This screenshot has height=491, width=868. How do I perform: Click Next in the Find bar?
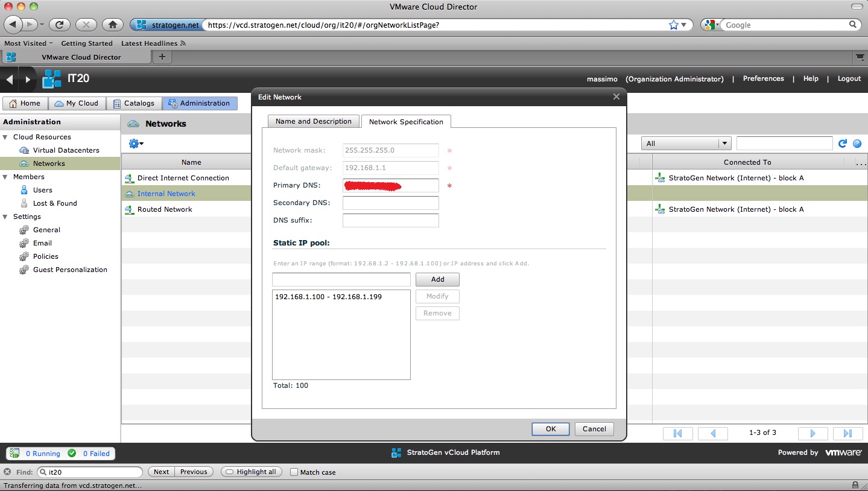161,472
